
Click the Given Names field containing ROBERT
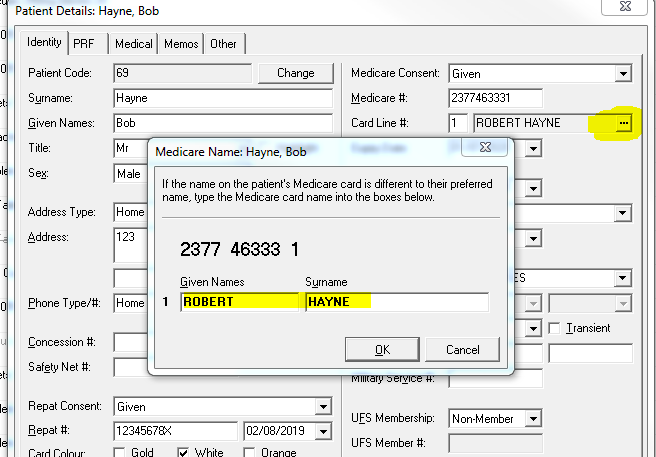(x=240, y=301)
